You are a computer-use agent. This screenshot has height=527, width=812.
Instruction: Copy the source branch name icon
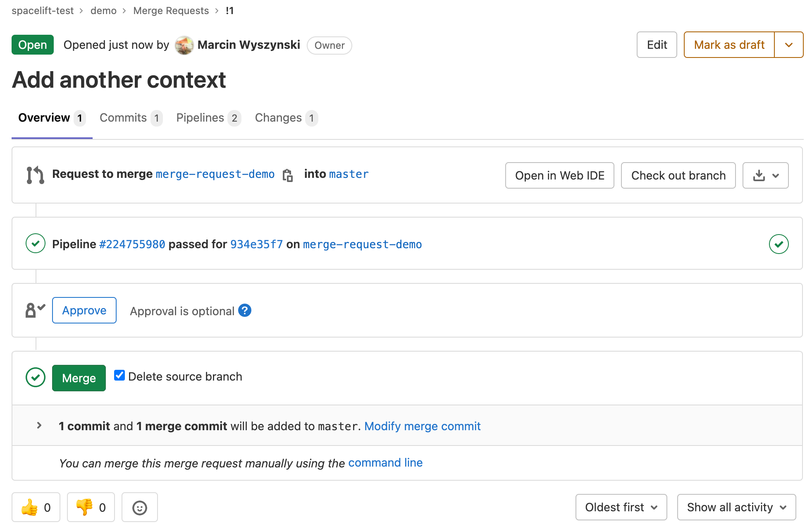288,175
